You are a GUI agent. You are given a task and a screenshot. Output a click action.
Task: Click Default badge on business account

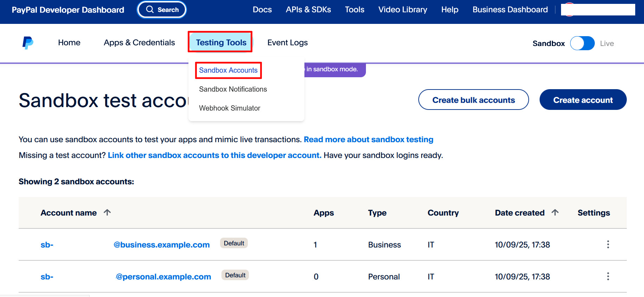pos(234,243)
